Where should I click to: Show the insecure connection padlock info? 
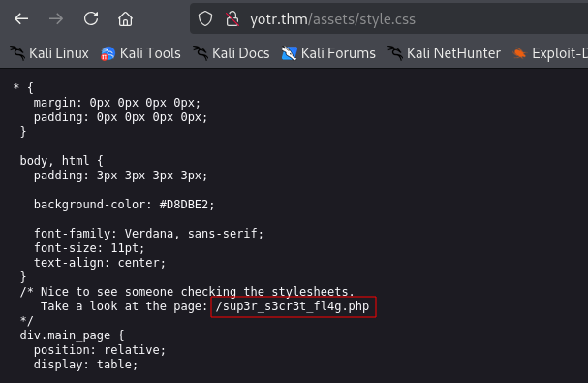coord(232,18)
